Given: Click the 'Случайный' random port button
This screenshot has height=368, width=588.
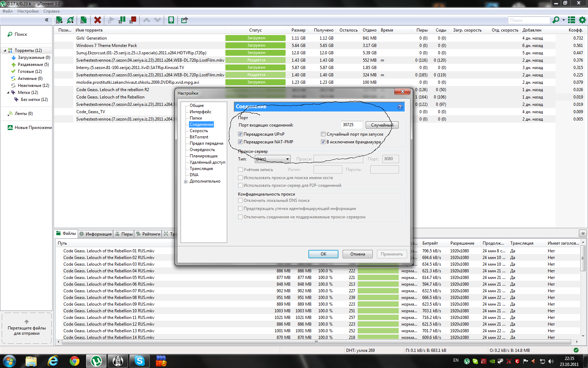Looking at the screenshot, I should point(382,125).
